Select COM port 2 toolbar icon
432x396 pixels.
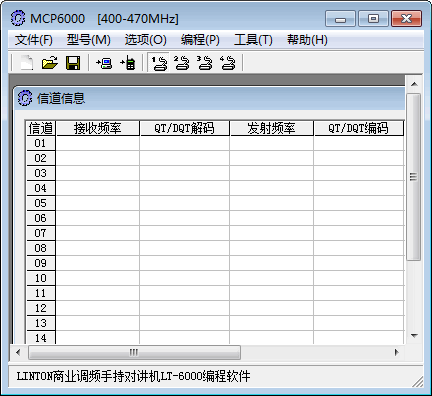coord(182,63)
